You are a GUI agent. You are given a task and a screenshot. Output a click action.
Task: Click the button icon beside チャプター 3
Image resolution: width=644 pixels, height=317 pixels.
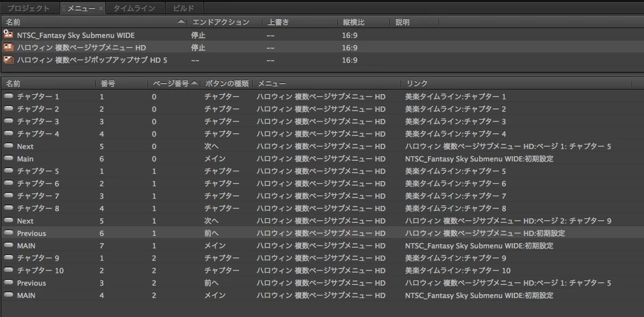pos(9,121)
